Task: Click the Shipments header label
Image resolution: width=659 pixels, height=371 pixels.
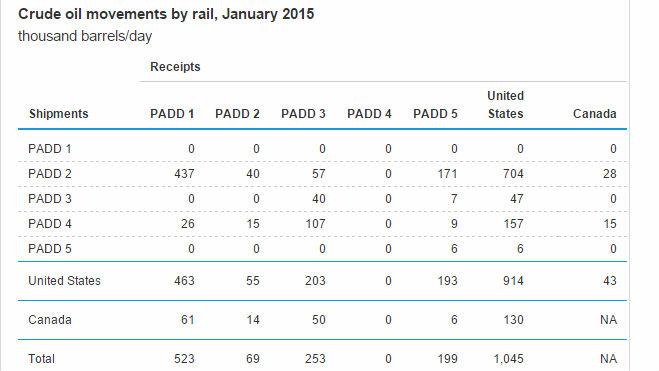Action: [x=59, y=114]
